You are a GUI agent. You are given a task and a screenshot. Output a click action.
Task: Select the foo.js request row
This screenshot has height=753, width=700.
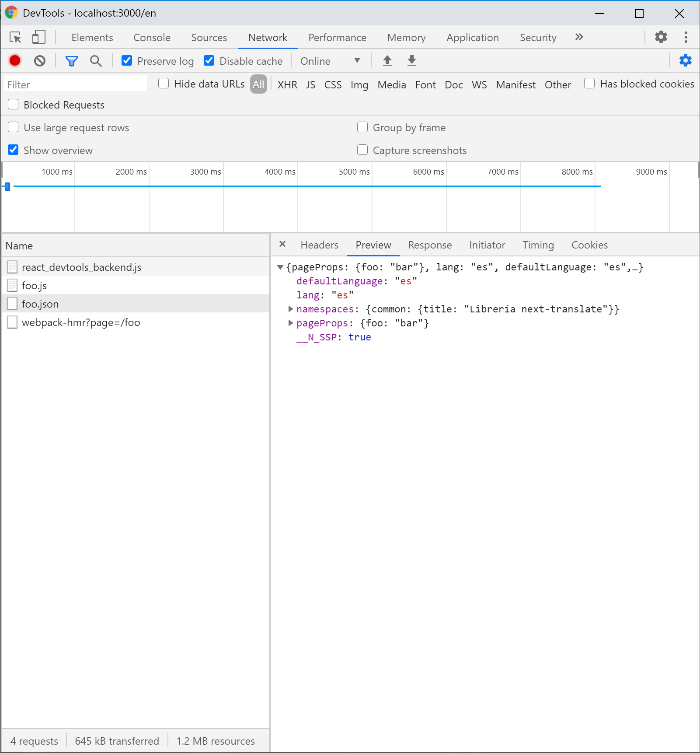(x=136, y=285)
